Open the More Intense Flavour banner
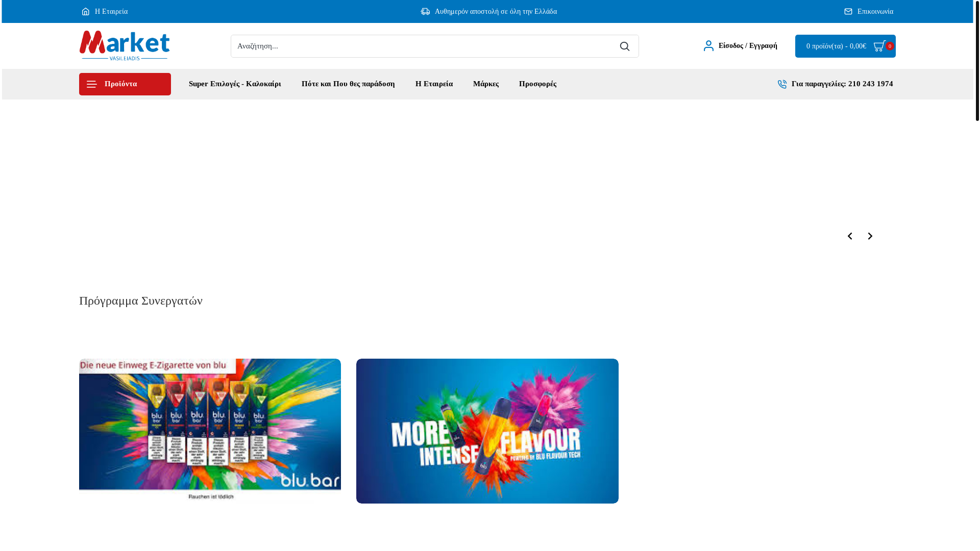The height and width of the screenshot is (551, 980). click(x=487, y=431)
